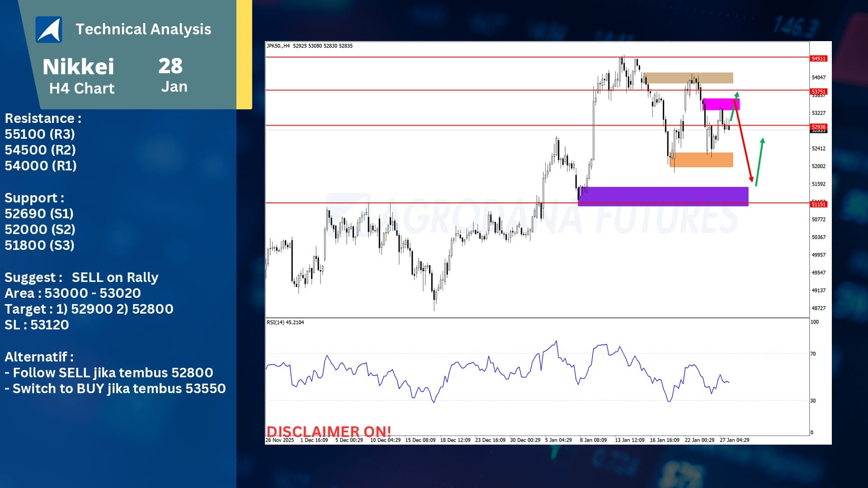Click the Technical Analysis title
This screenshot has height=488, width=868.
143,29
